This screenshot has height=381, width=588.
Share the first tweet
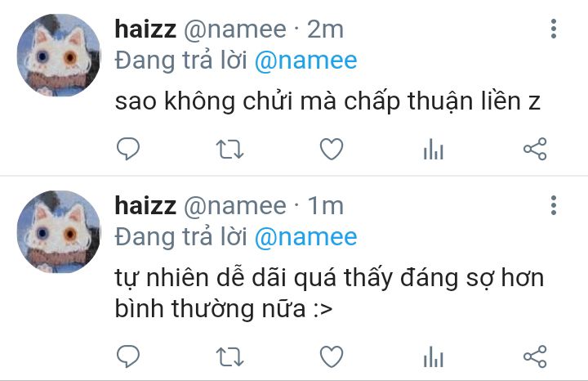535,149
